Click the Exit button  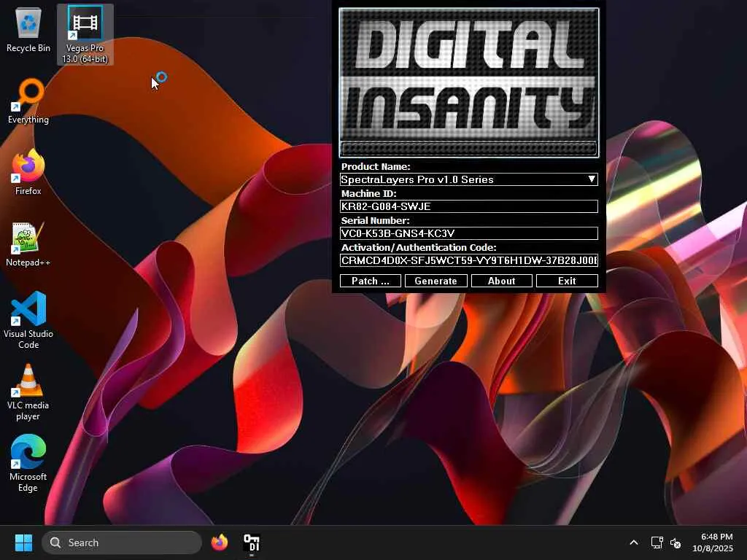pos(567,281)
